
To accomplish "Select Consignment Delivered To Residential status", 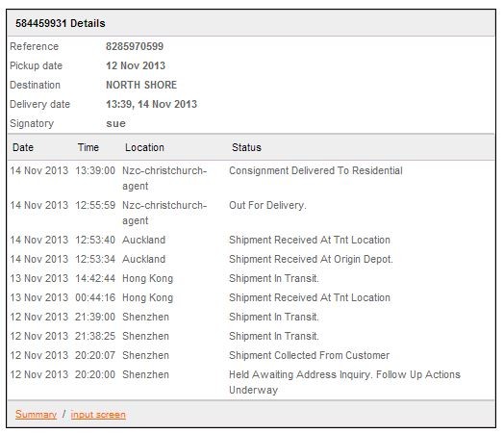I will [315, 170].
